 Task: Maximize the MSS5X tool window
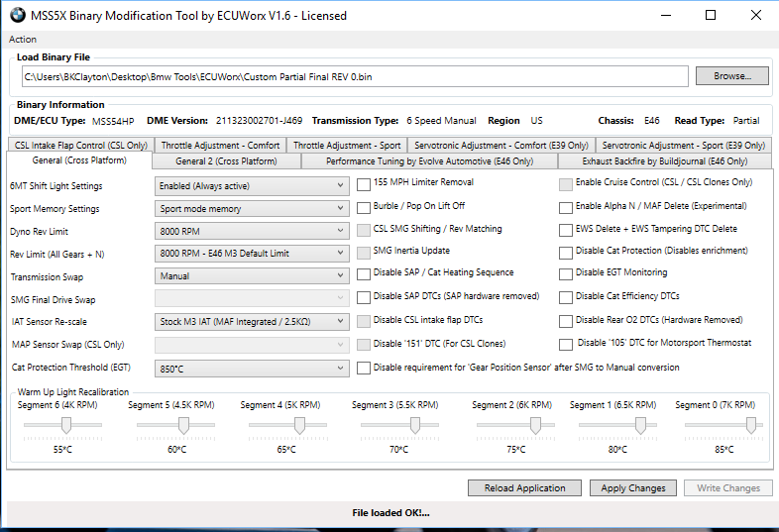tap(711, 16)
